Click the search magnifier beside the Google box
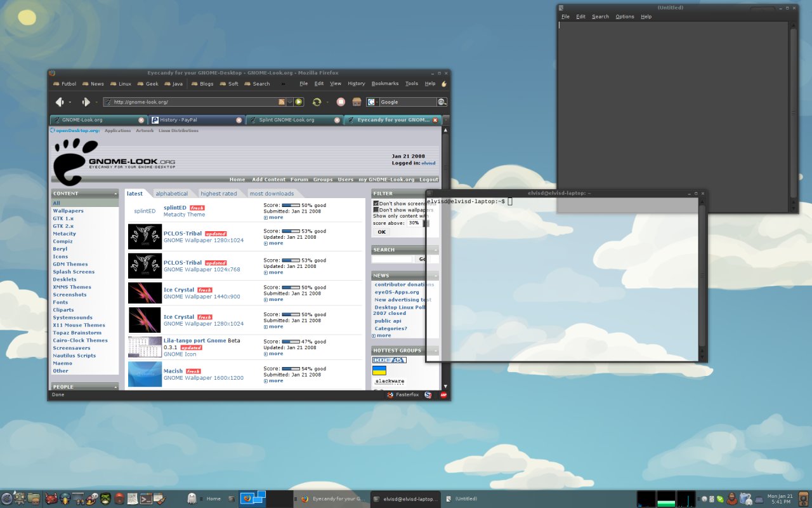 click(x=442, y=102)
